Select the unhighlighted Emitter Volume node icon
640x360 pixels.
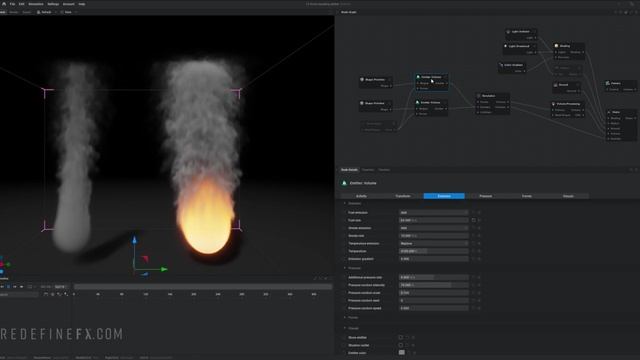point(418,102)
